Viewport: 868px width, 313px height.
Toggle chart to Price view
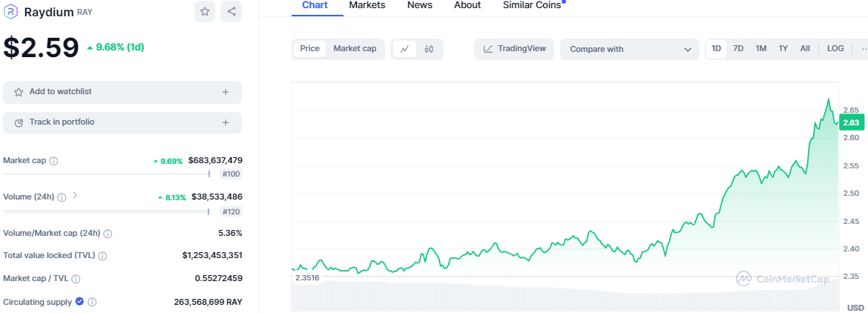310,49
